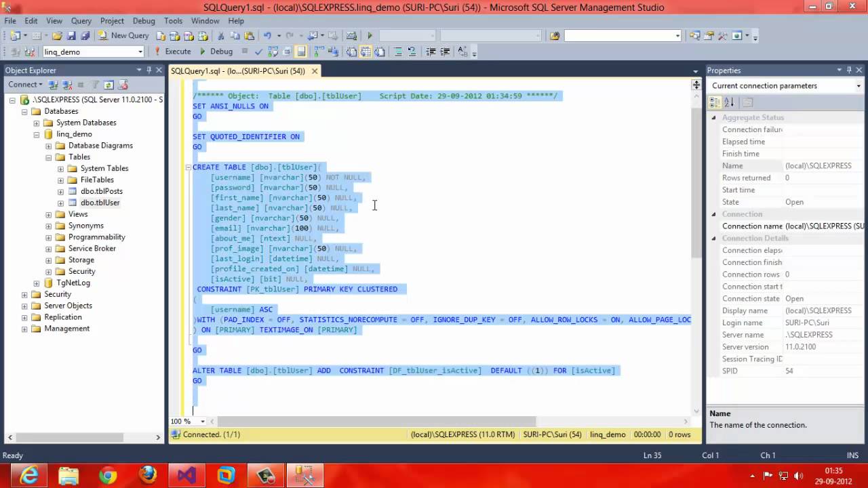The width and height of the screenshot is (868, 488).
Task: Click the Object Explorer Disconnect icon
Action: (x=66, y=85)
